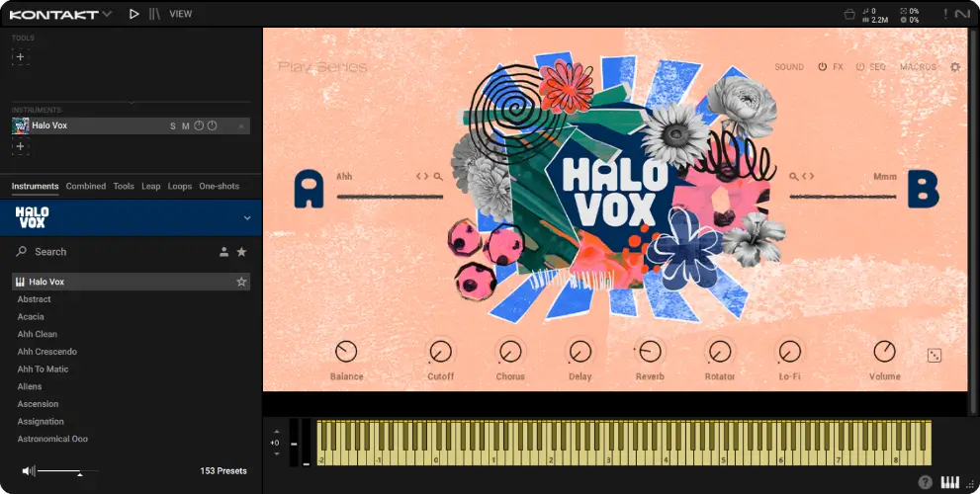The image size is (980, 494).
Task: Click the Cutoff knob
Action: click(441, 352)
